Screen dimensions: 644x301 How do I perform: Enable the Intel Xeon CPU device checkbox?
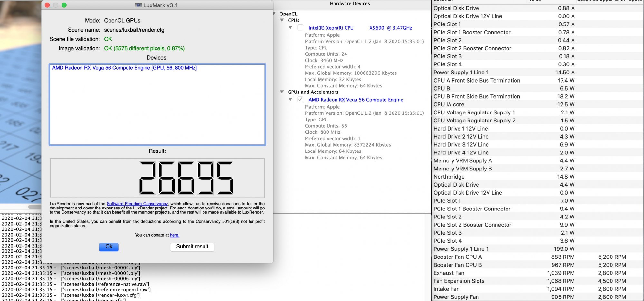(300, 28)
